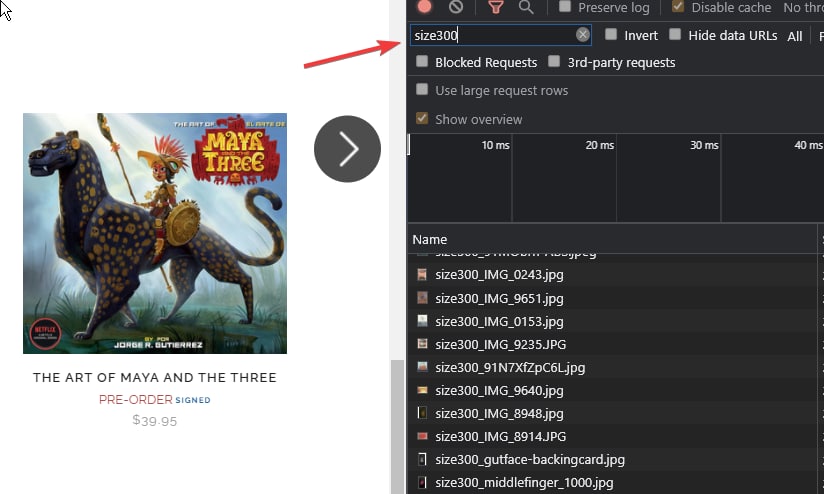Check 3rd-party requests option

coord(554,61)
